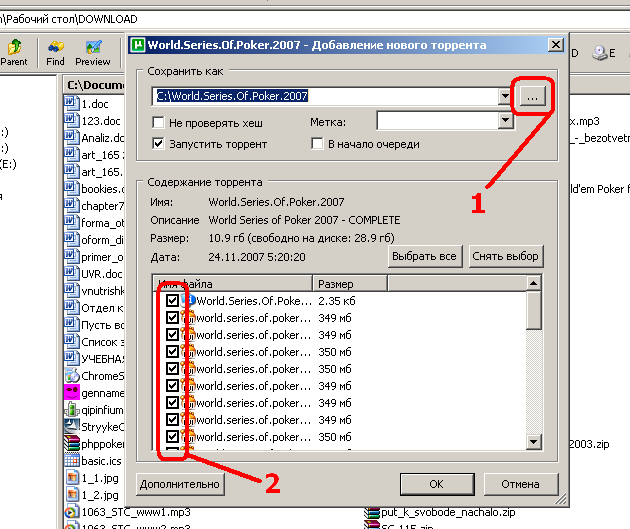
Task: Select the put_k_svobode_nachalo.zip archive icon
Action: [x=372, y=511]
